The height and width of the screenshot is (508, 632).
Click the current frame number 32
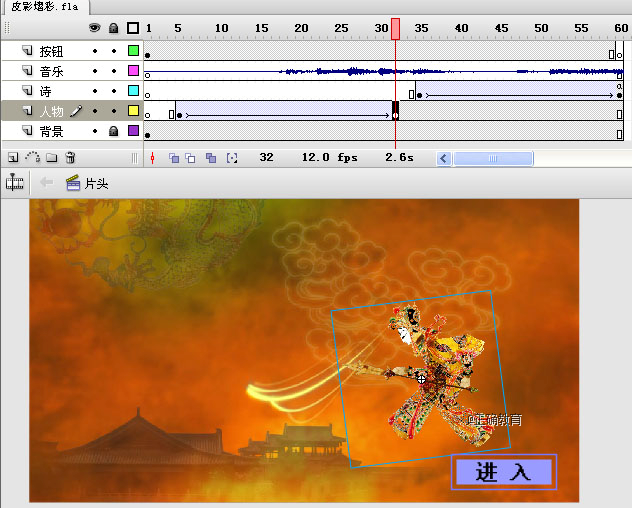266,157
